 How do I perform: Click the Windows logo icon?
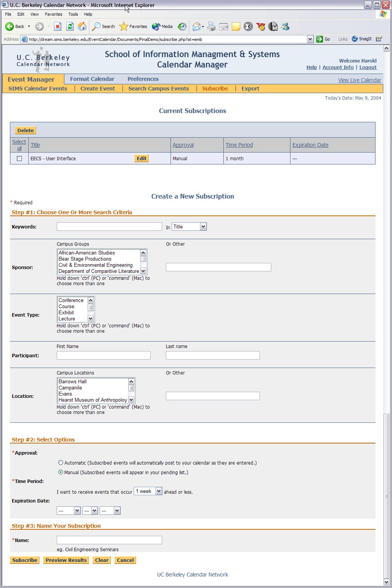(383, 14)
